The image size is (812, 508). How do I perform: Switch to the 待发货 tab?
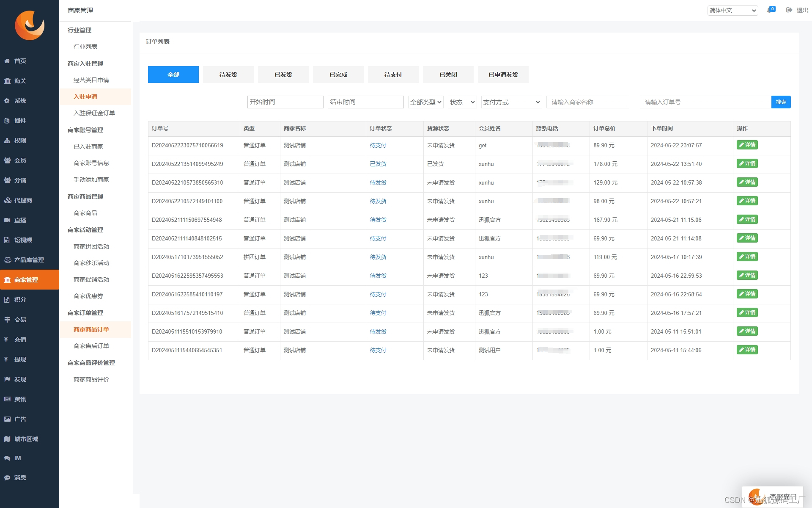click(x=228, y=75)
